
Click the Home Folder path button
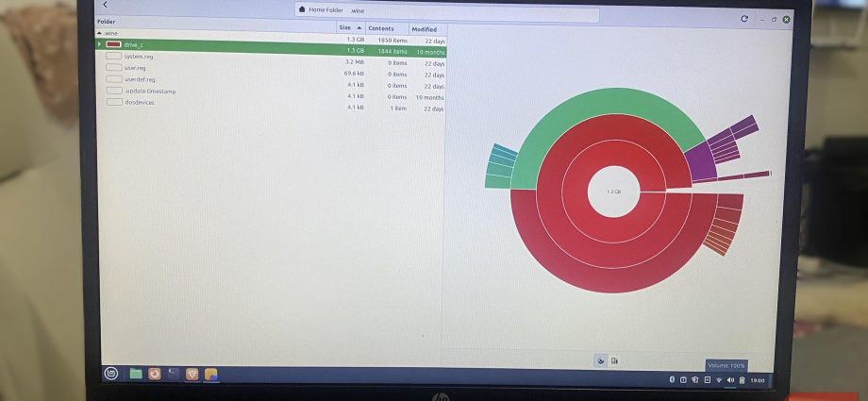[x=321, y=10]
